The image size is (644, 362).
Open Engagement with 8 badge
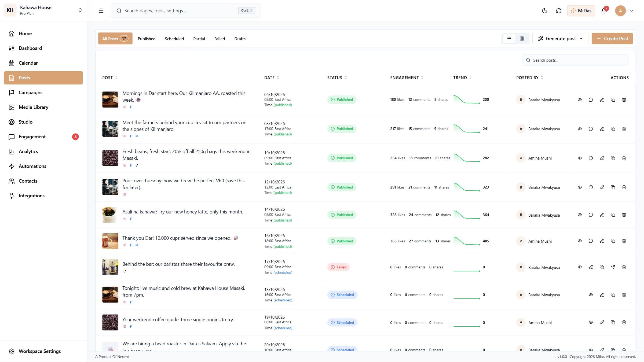pos(43,137)
